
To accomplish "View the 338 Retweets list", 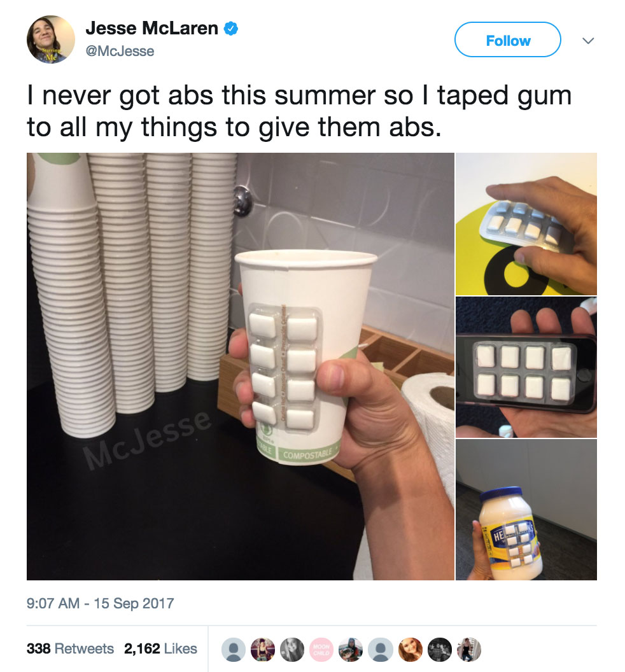I will pyautogui.click(x=70, y=648).
